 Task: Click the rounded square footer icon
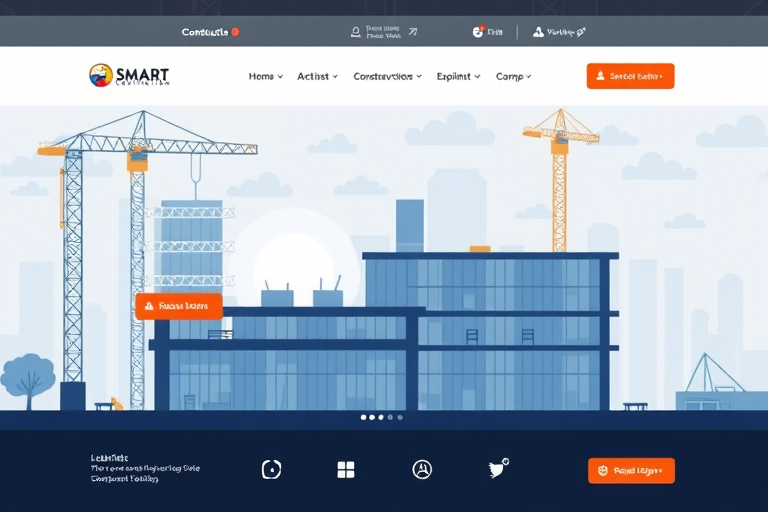[271, 470]
